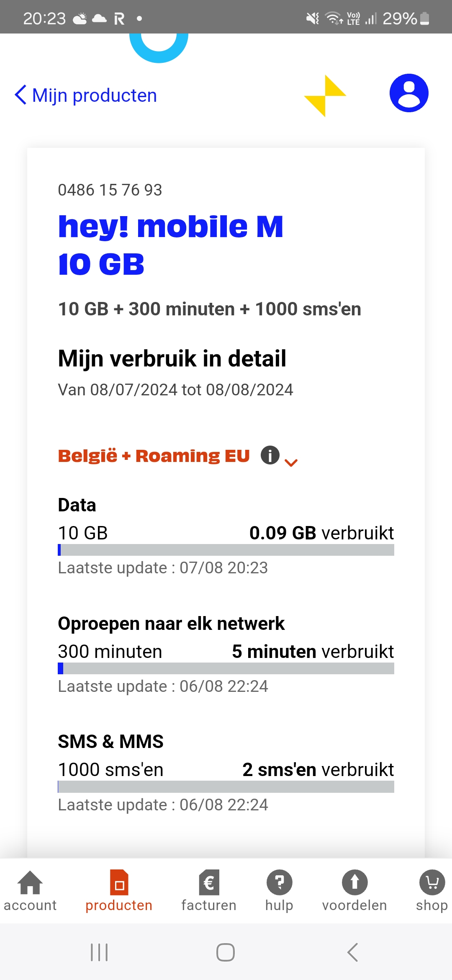Select the producten tab
This screenshot has width=452, height=980.
(119, 890)
